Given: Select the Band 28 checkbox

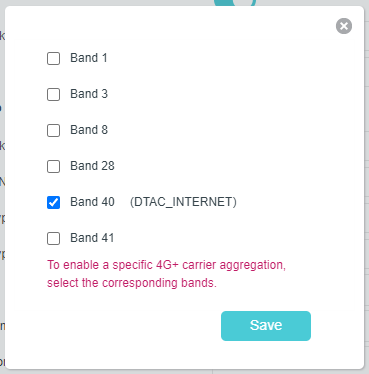Looking at the screenshot, I should (53, 166).
